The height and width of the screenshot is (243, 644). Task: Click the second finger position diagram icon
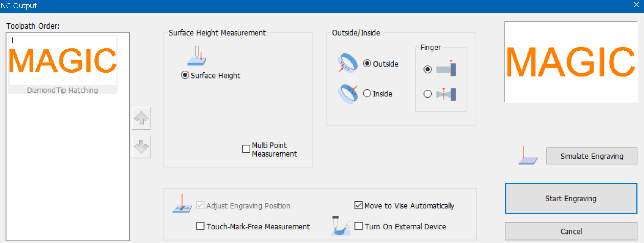pos(446,94)
